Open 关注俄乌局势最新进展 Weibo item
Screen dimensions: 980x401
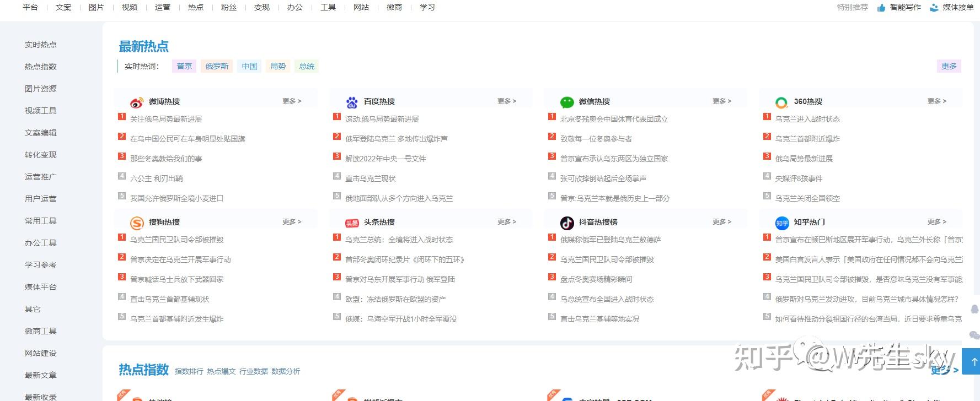click(x=166, y=119)
